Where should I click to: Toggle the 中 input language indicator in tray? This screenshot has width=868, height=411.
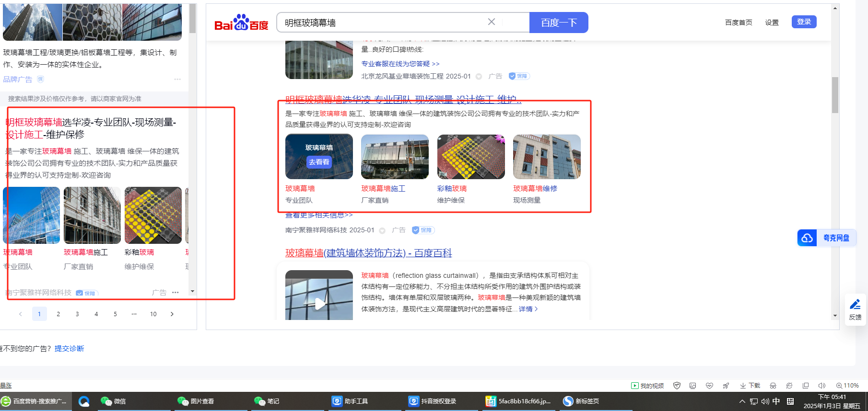point(776,401)
